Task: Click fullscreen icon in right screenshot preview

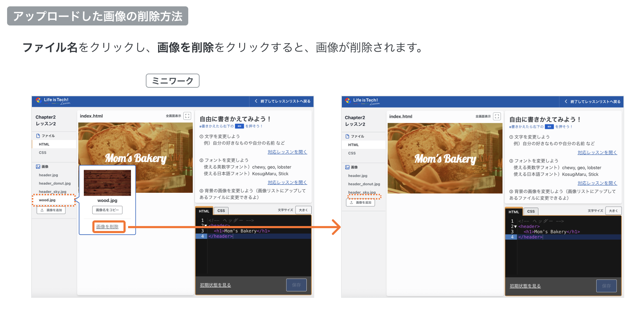Action: pos(497,116)
